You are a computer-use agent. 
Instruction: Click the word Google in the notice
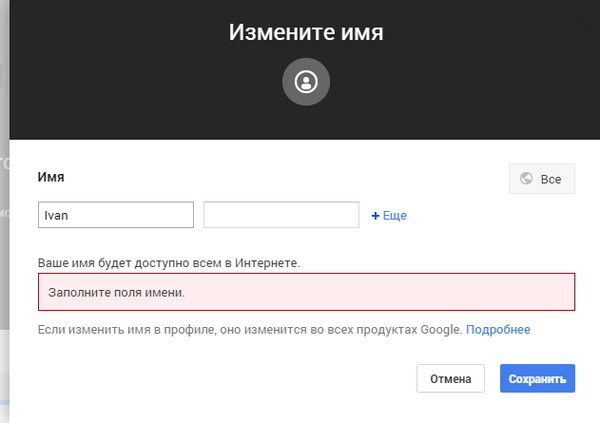pyautogui.click(x=442, y=330)
